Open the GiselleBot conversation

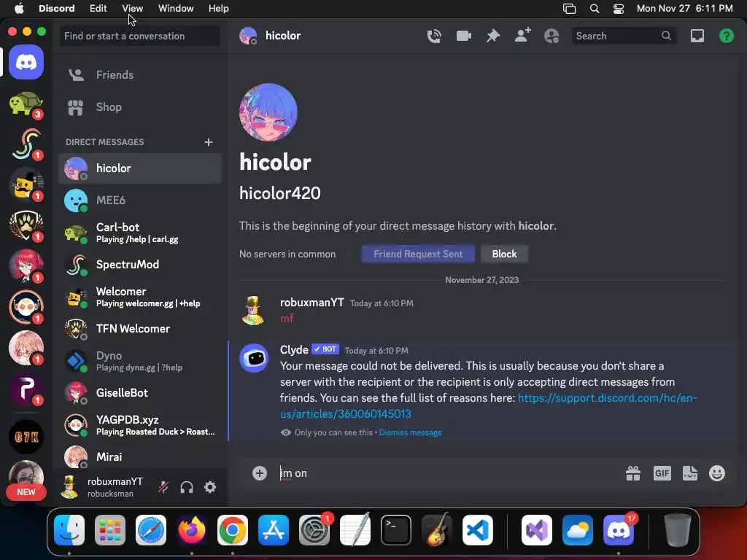[140, 393]
